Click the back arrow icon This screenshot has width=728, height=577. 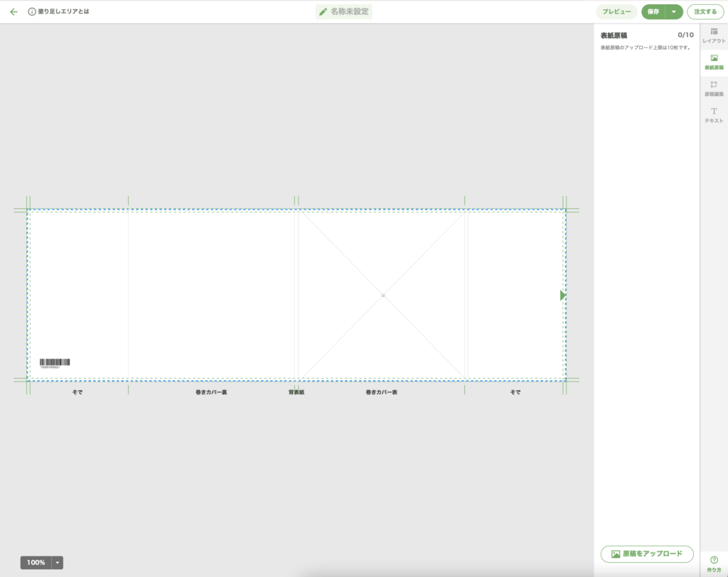pyautogui.click(x=14, y=12)
